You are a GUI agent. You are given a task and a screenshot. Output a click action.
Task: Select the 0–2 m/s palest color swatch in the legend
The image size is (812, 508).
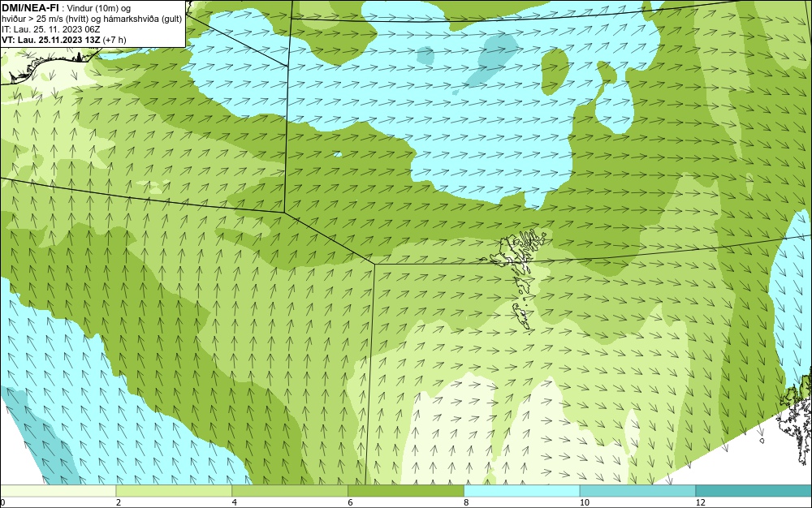click(x=58, y=490)
